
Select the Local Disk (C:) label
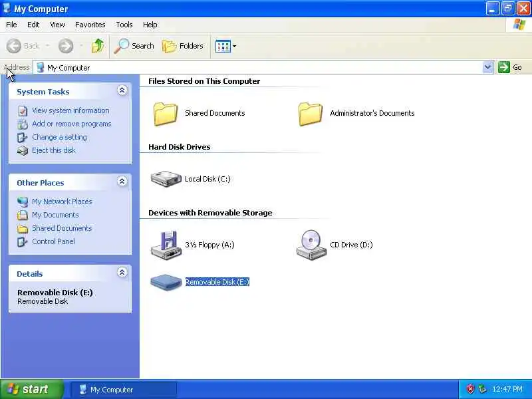[x=207, y=179]
